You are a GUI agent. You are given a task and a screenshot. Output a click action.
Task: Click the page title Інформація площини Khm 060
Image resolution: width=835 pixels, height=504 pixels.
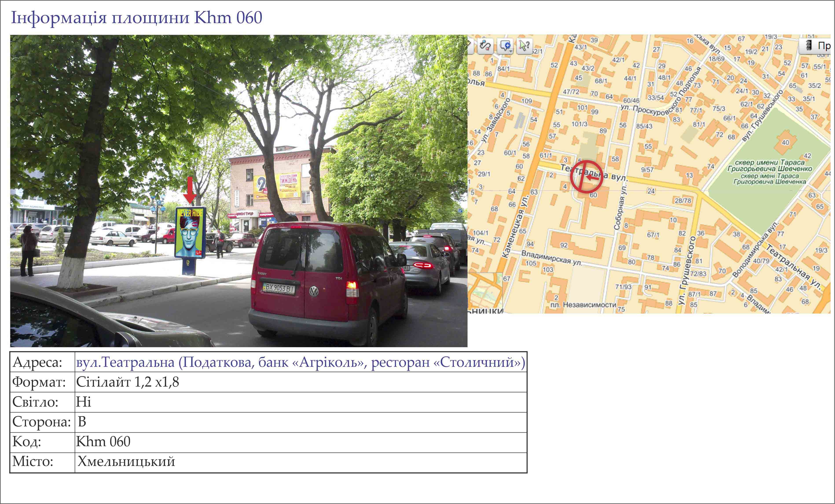(137, 18)
